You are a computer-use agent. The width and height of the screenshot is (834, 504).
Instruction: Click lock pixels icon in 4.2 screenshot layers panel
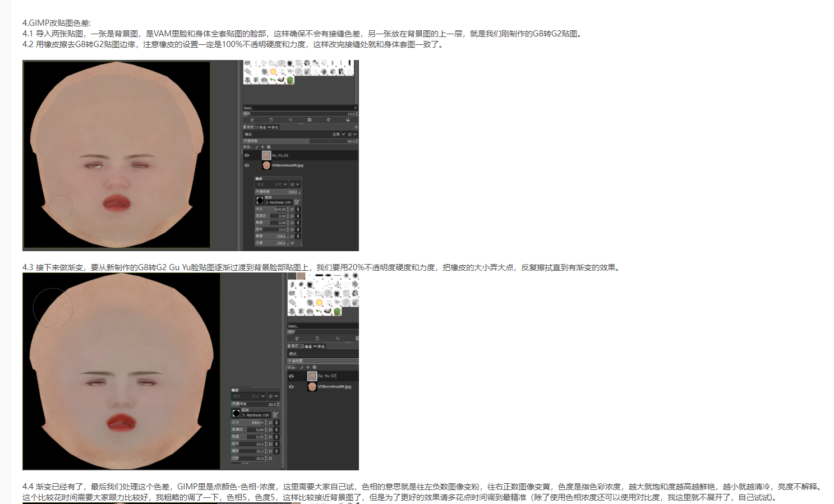256,147
